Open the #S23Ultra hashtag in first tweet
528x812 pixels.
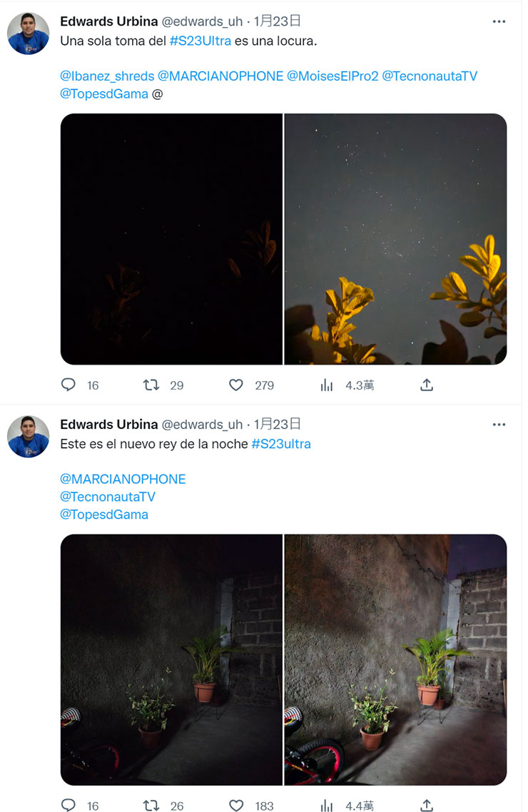click(200, 41)
